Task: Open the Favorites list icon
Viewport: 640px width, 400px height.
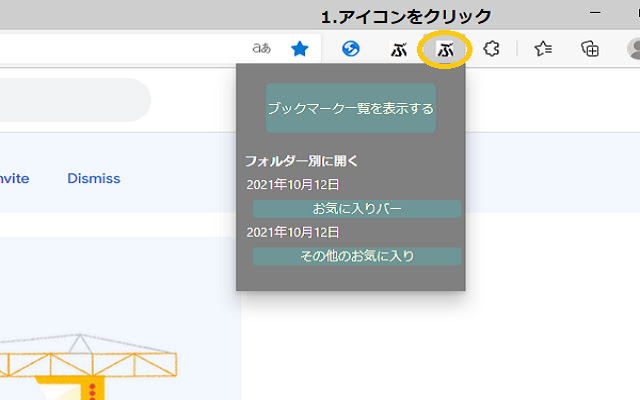Action: (x=543, y=49)
